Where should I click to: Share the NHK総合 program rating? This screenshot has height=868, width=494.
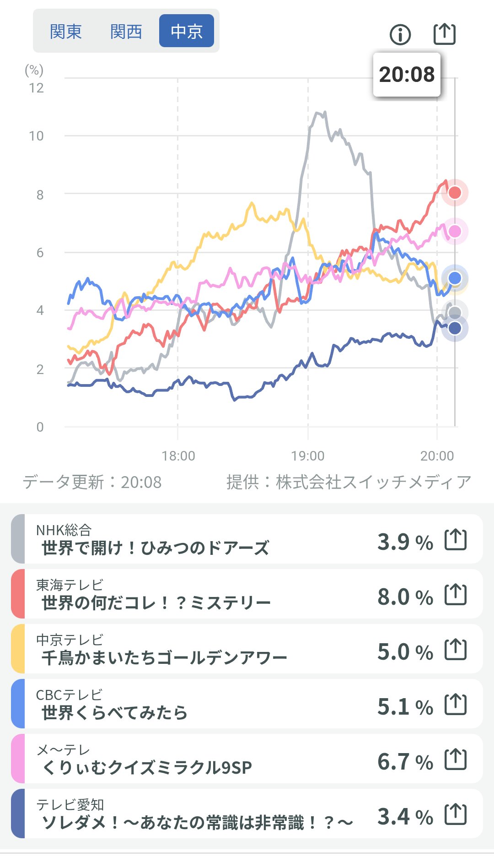tap(456, 540)
